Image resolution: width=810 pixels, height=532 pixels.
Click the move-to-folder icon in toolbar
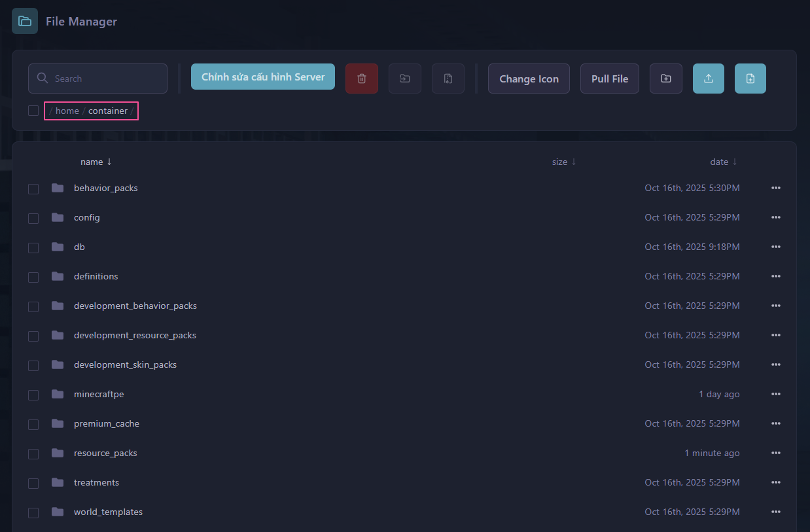(404, 79)
